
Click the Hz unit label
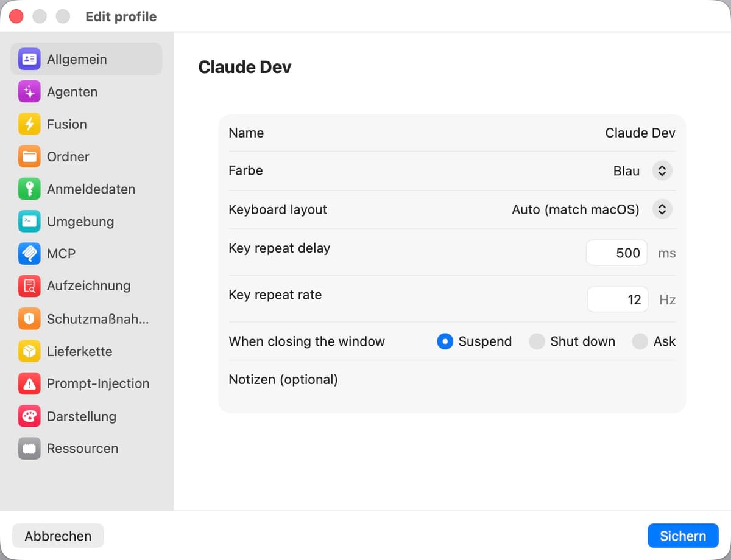(x=667, y=300)
